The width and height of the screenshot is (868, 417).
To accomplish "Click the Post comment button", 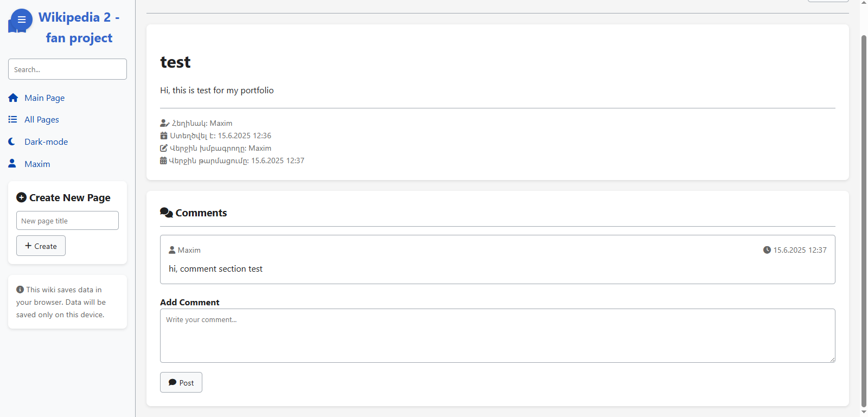I will pos(181,382).
